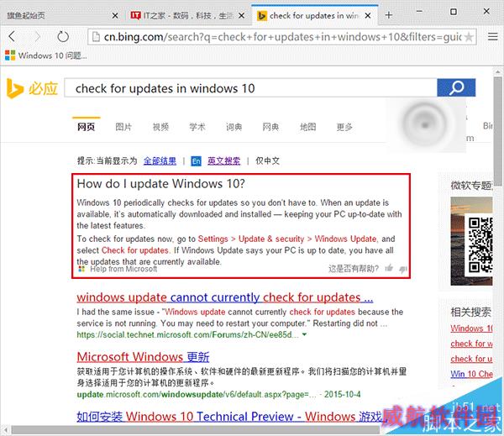Viewport: 504px width, 436px height.
Task: Click 'How do I update Windows 10?' heading
Action: [x=160, y=184]
